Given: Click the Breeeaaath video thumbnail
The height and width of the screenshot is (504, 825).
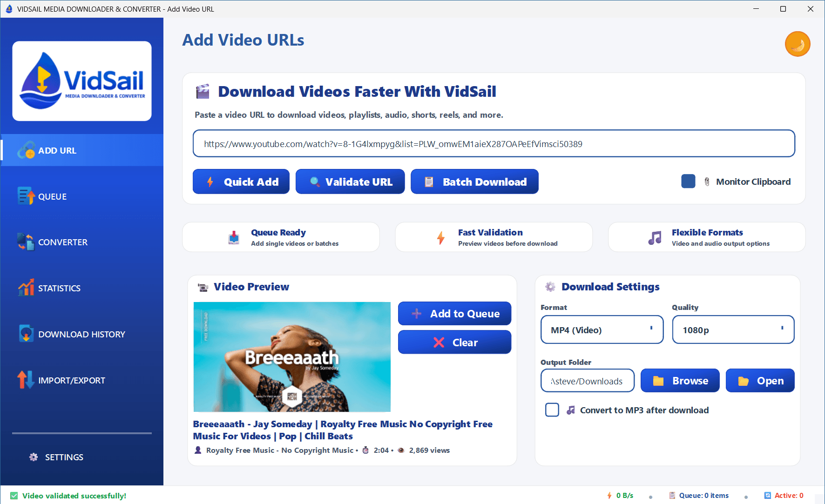Looking at the screenshot, I should [292, 357].
